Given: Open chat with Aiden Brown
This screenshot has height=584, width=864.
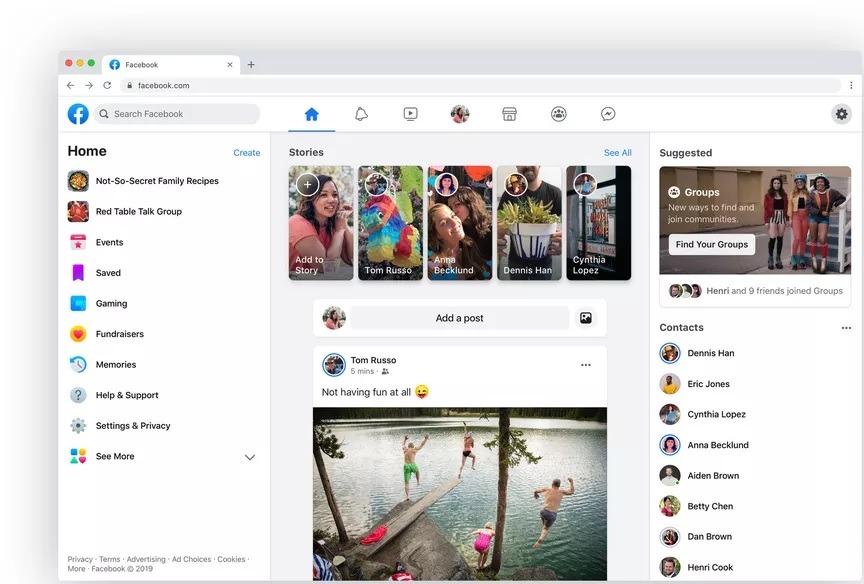Looking at the screenshot, I should [x=700, y=475].
